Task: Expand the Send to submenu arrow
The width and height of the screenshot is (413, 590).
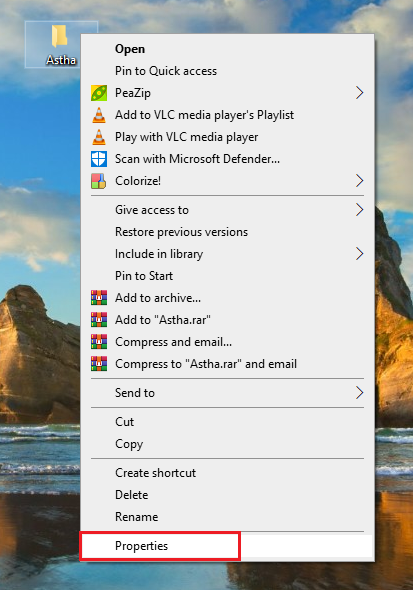Action: click(x=360, y=393)
